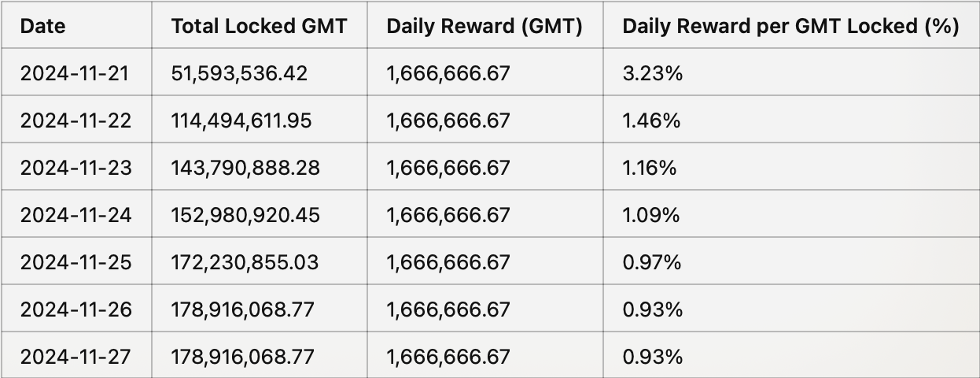Click the 114,494,611.95 locked value

[x=241, y=120]
